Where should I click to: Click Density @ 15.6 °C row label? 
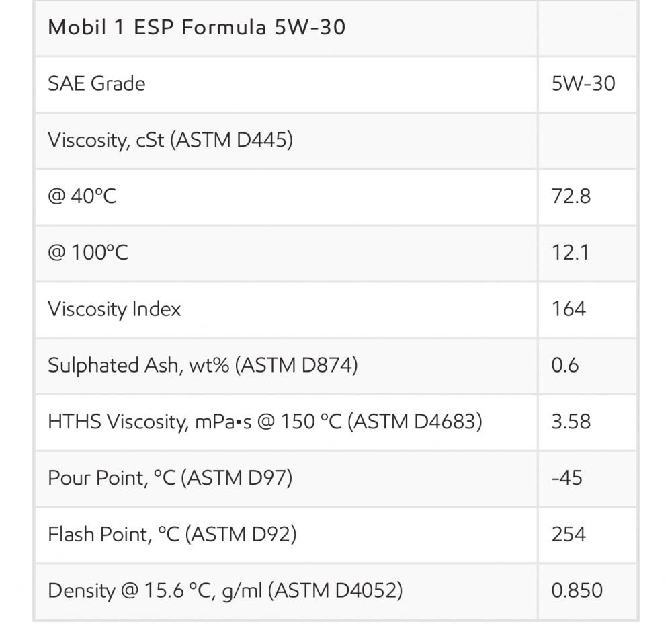point(225,591)
